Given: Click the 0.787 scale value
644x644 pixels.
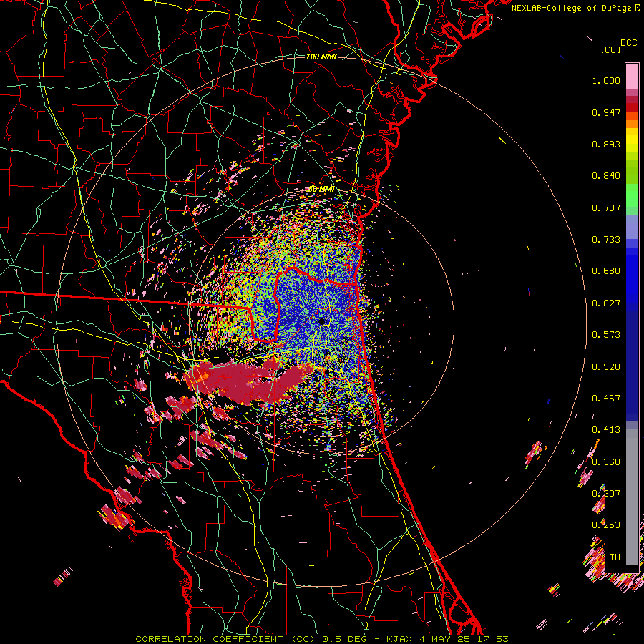Looking at the screenshot, I should point(606,208).
